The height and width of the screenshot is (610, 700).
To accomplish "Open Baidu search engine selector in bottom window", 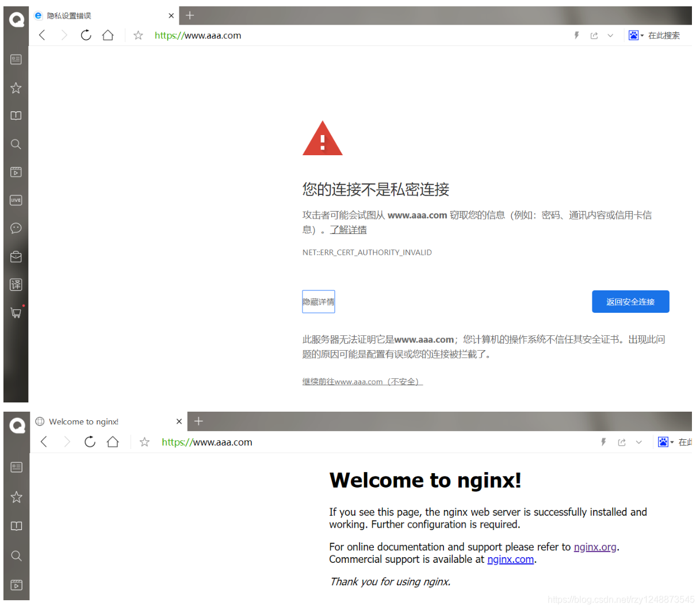I will tap(665, 442).
